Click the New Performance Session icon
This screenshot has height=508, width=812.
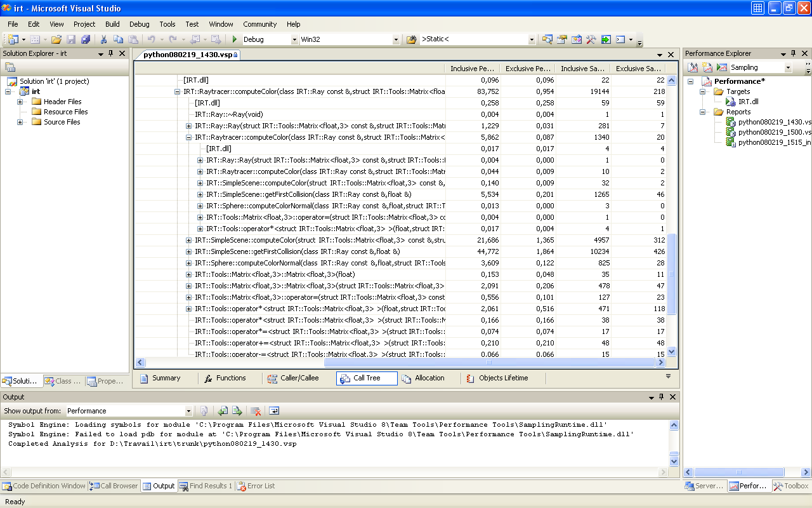point(707,67)
